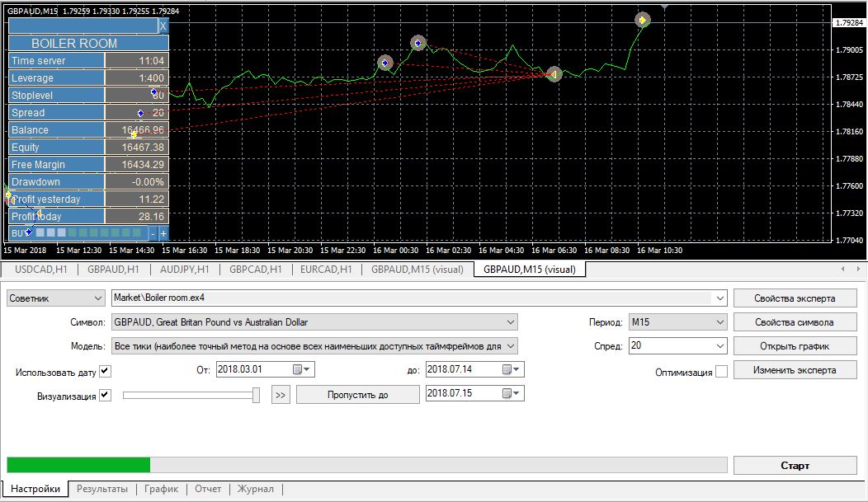Open the 'Период' M15 dropdown
The image size is (868, 502).
[x=677, y=321]
